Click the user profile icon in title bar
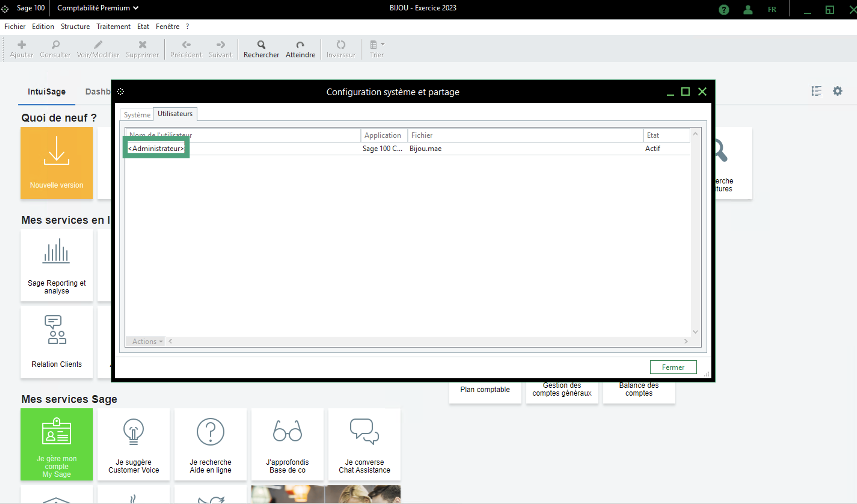Screen dimensions: 857x504 748,10
